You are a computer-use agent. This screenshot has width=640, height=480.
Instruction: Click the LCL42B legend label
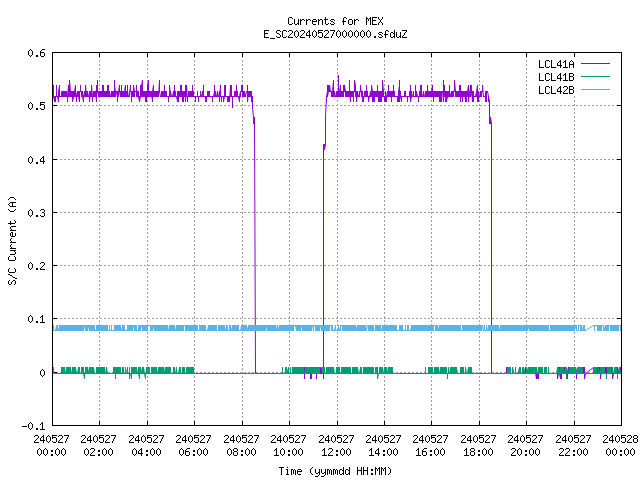pos(556,90)
